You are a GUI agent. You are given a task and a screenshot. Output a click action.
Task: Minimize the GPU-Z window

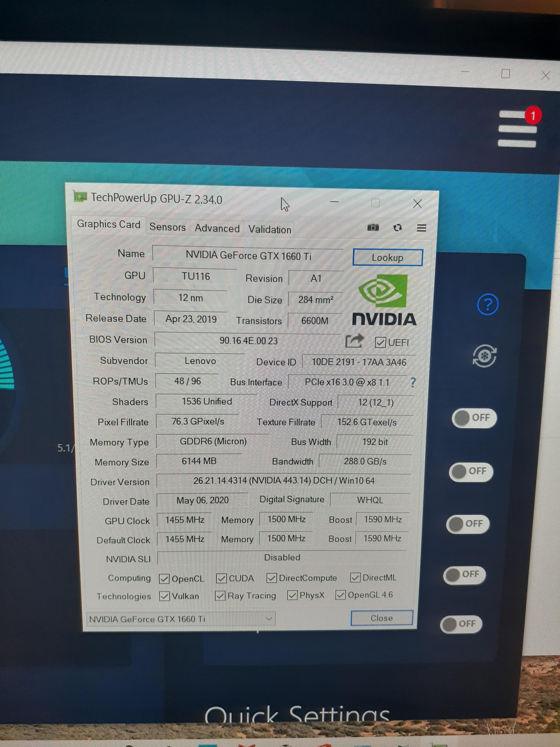[x=334, y=202]
